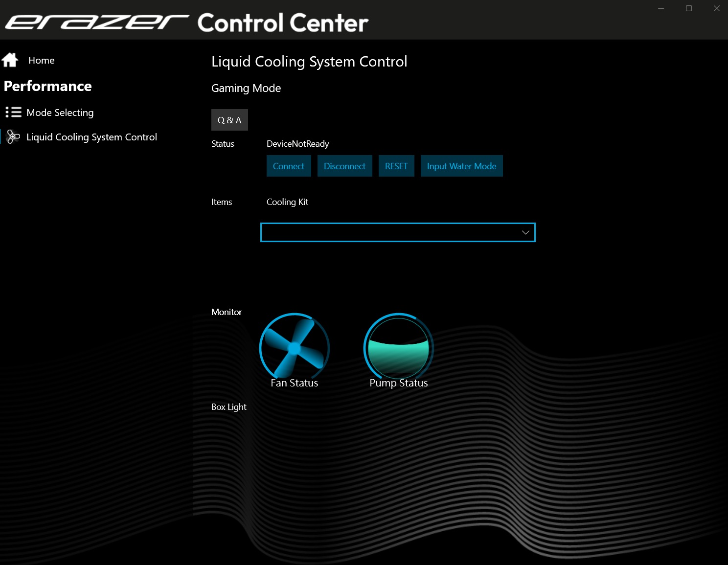Maximize the Control Center window

click(689, 8)
